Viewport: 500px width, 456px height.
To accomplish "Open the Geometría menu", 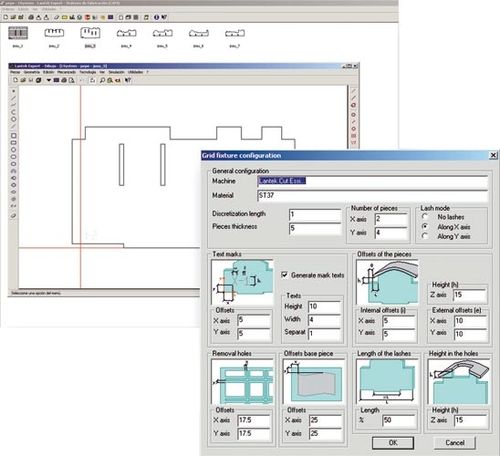I will (x=32, y=72).
